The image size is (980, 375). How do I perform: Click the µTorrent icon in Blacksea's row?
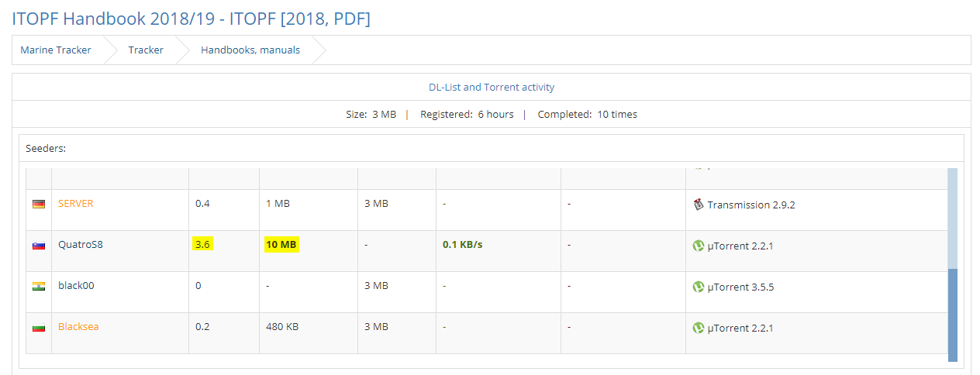(x=698, y=328)
